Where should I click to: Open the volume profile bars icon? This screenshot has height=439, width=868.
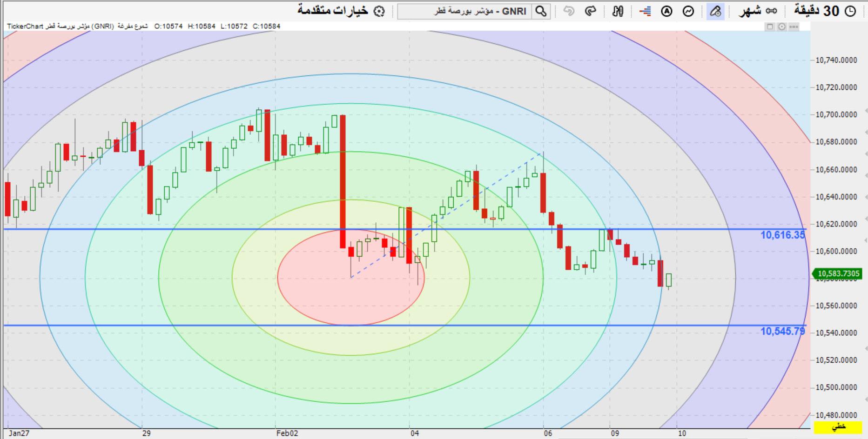click(x=645, y=11)
